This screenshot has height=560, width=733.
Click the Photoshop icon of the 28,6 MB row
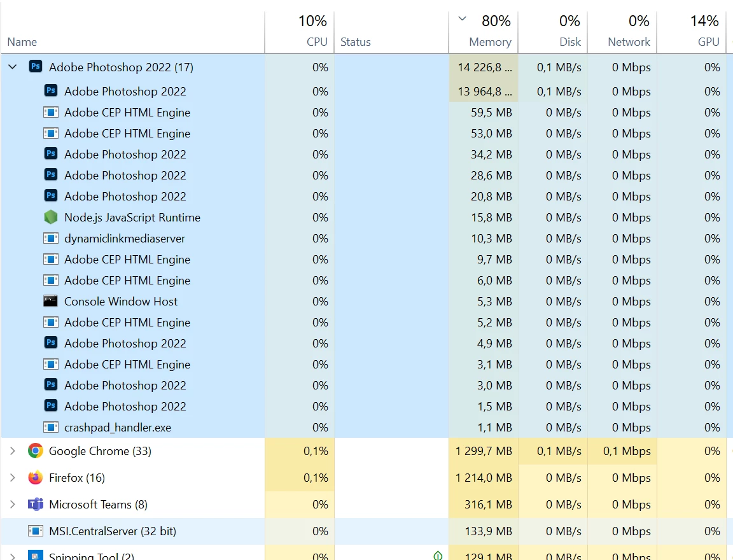tap(51, 174)
